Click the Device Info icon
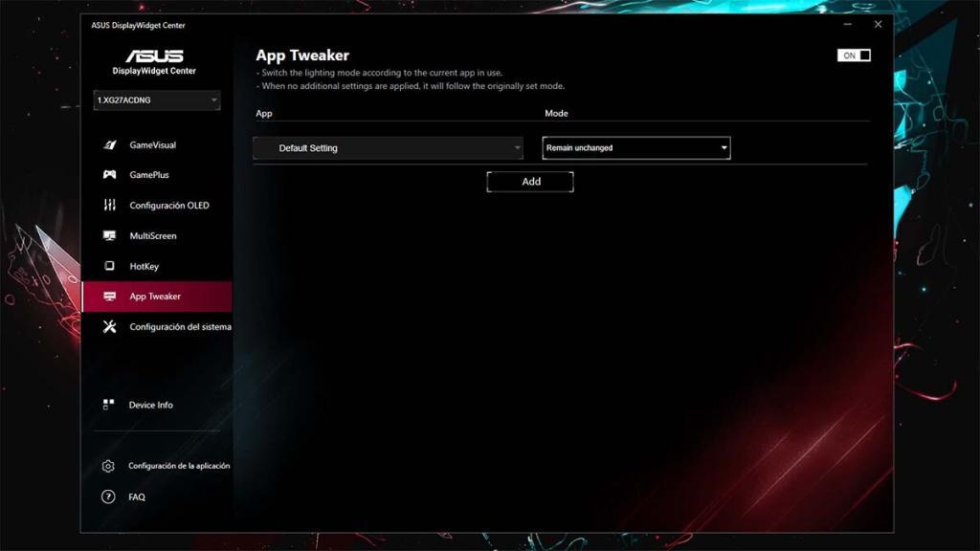The image size is (980, 551). 108,405
